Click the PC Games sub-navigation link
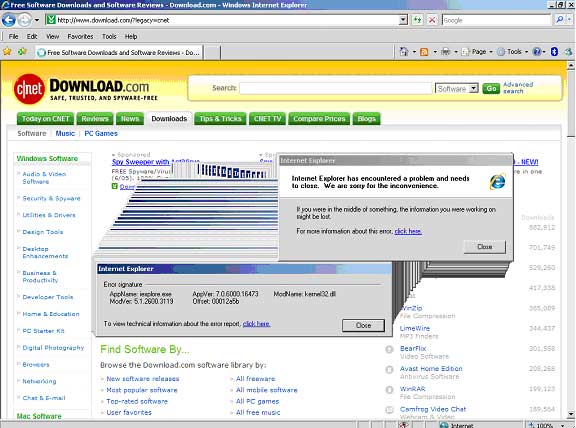This screenshot has height=428, width=576. click(101, 133)
